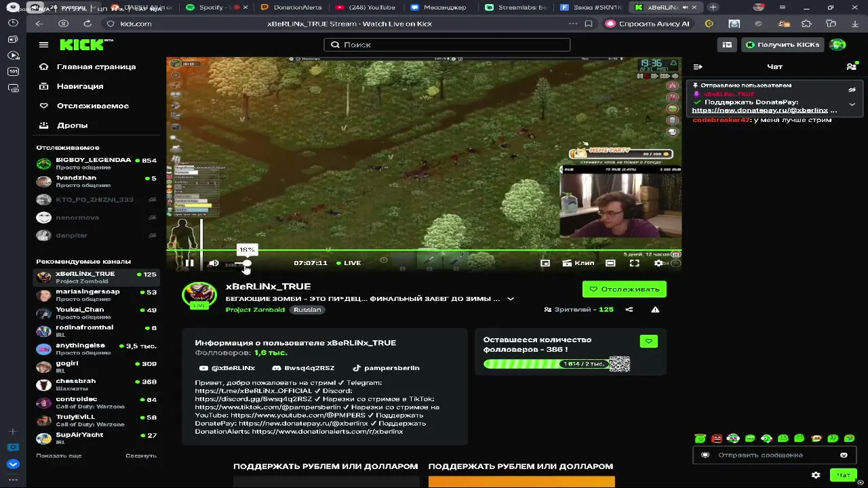Image resolution: width=868 pixels, height=488 pixels.
Task: Open the pampersberlin TikTok link
Action: (x=387, y=368)
